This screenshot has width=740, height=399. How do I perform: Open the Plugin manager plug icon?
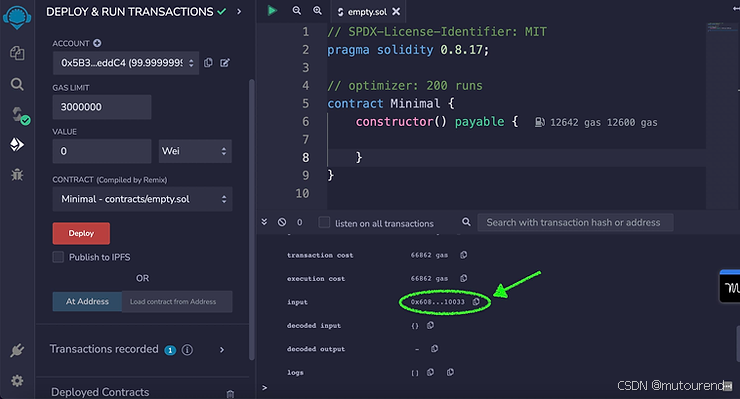tap(17, 350)
